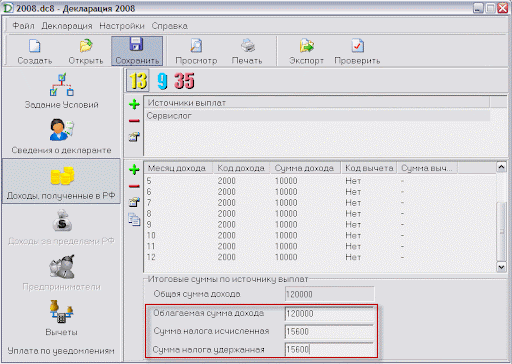Open Просмотр preview from toolbar
The image size is (512, 364).
pos(196,51)
